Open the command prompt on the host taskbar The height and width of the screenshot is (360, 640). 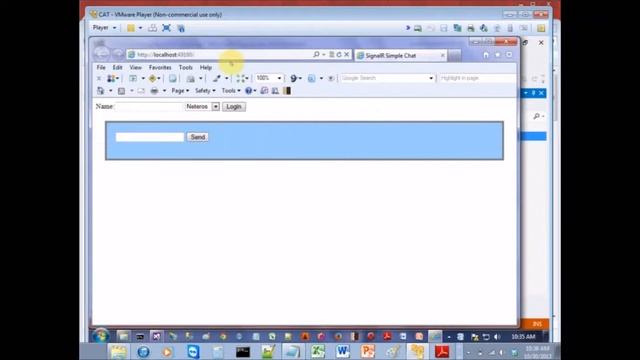(243, 351)
